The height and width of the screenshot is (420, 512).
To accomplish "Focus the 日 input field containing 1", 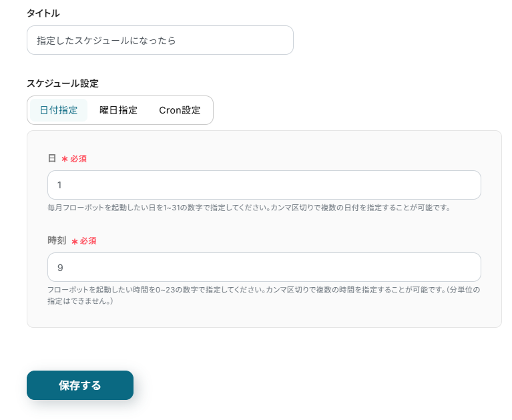I will click(264, 185).
